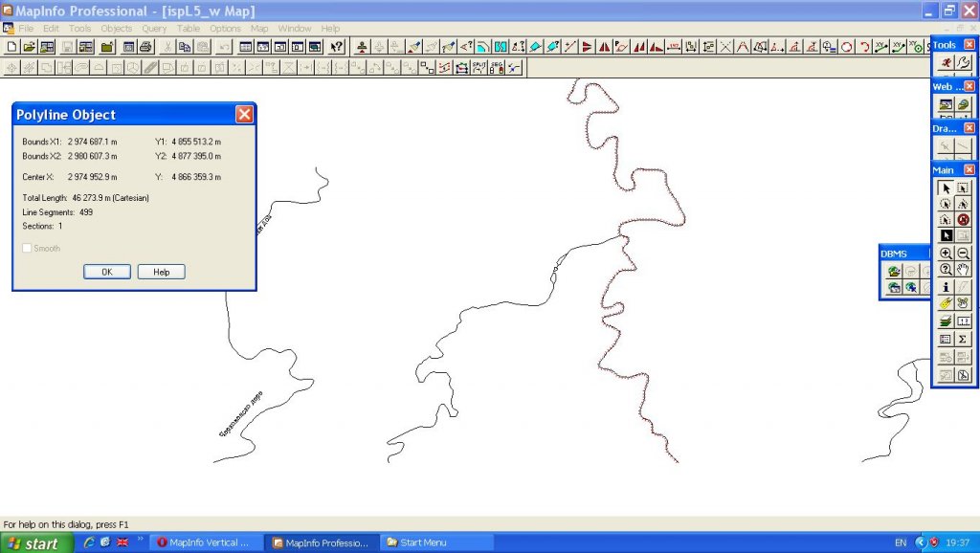Toggle the Smooth checkbox
The width and height of the screenshot is (980, 553).
click(x=28, y=249)
